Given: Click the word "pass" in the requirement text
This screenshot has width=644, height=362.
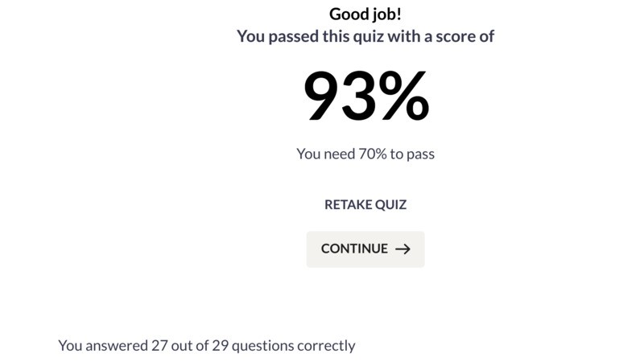Looking at the screenshot, I should pos(420,154).
